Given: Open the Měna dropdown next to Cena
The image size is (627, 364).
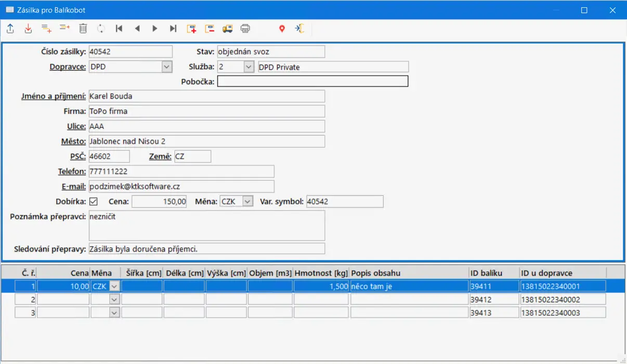Looking at the screenshot, I should pos(247,201).
